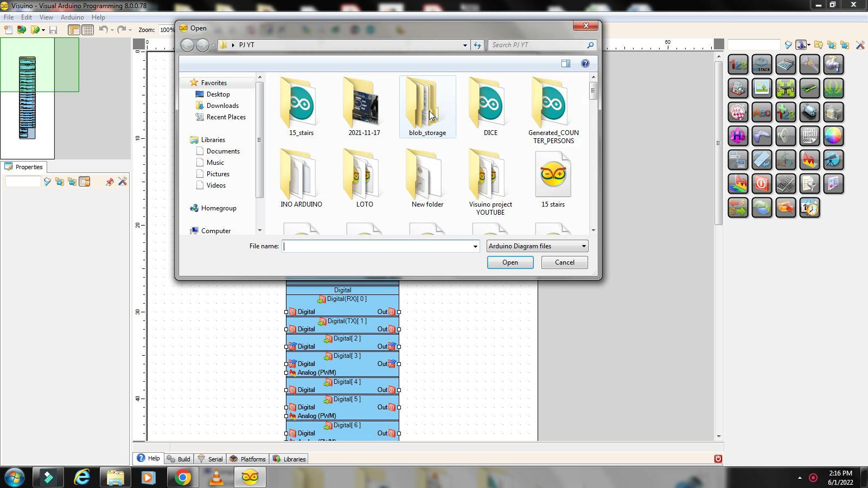Choose the Text ABC components category
The width and height of the screenshot is (868, 488).
(762, 112)
